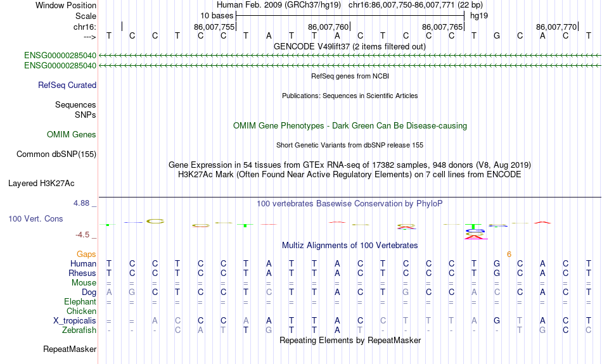Click the RepeatMasker track label
The width and height of the screenshot is (602, 364).
pos(70,349)
